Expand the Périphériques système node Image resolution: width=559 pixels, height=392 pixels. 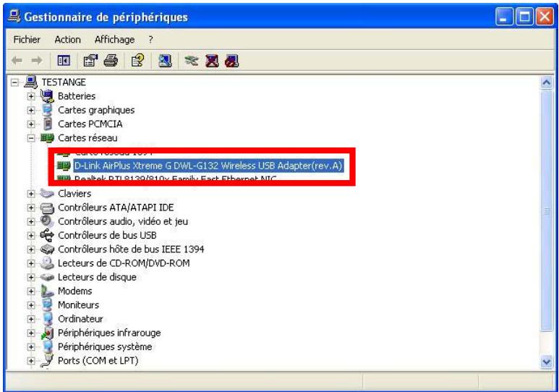click(x=31, y=346)
